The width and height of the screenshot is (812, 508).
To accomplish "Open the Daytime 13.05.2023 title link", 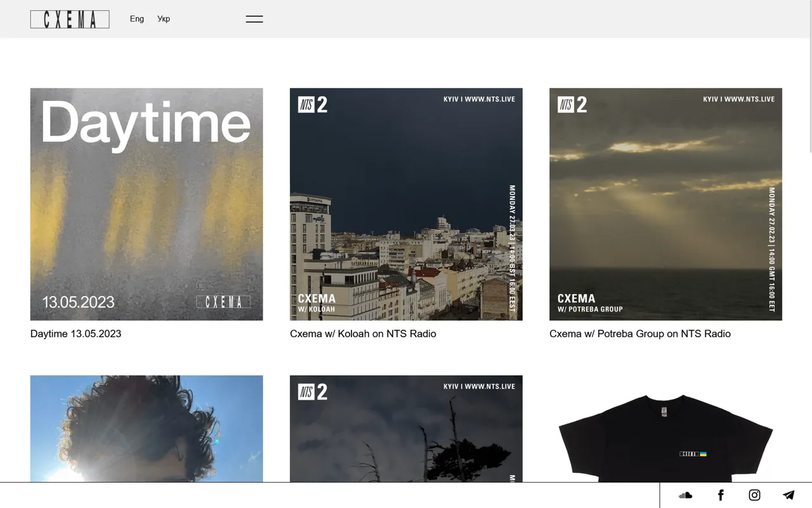I will click(x=75, y=334).
